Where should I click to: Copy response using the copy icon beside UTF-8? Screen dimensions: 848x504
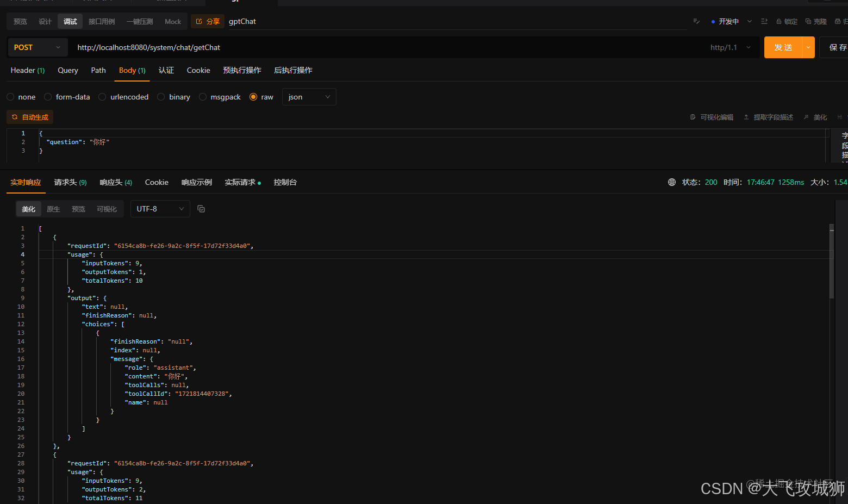point(201,209)
